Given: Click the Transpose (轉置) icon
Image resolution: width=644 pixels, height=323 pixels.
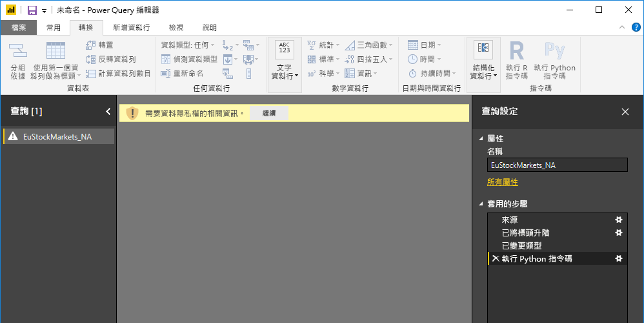Looking at the screenshot, I should pos(91,45).
